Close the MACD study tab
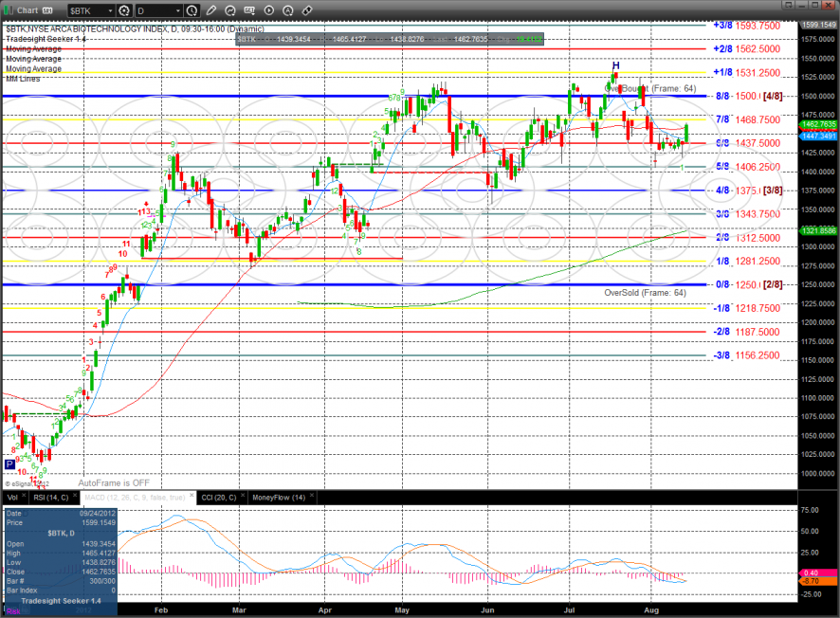 point(192,496)
